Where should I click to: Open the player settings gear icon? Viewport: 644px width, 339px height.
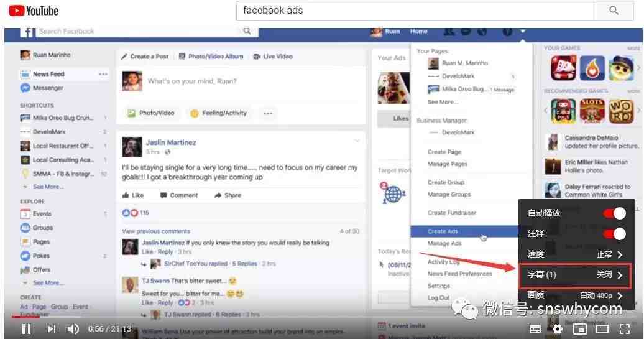click(x=558, y=328)
